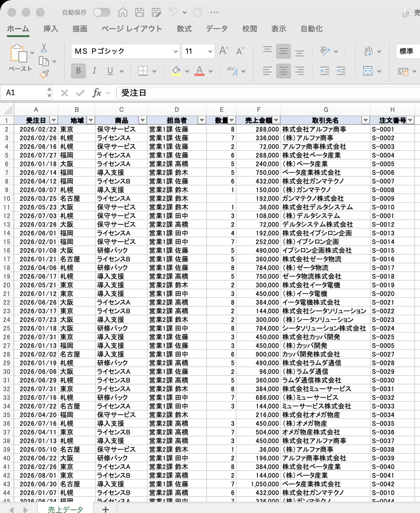Click the Home icon in title bar
This screenshot has width=420, height=513.
[x=123, y=13]
